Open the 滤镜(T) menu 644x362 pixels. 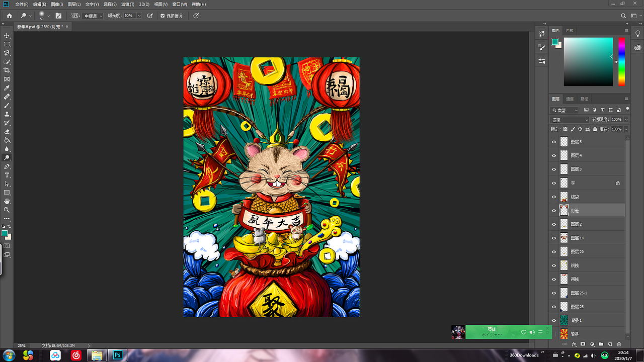coord(128,4)
